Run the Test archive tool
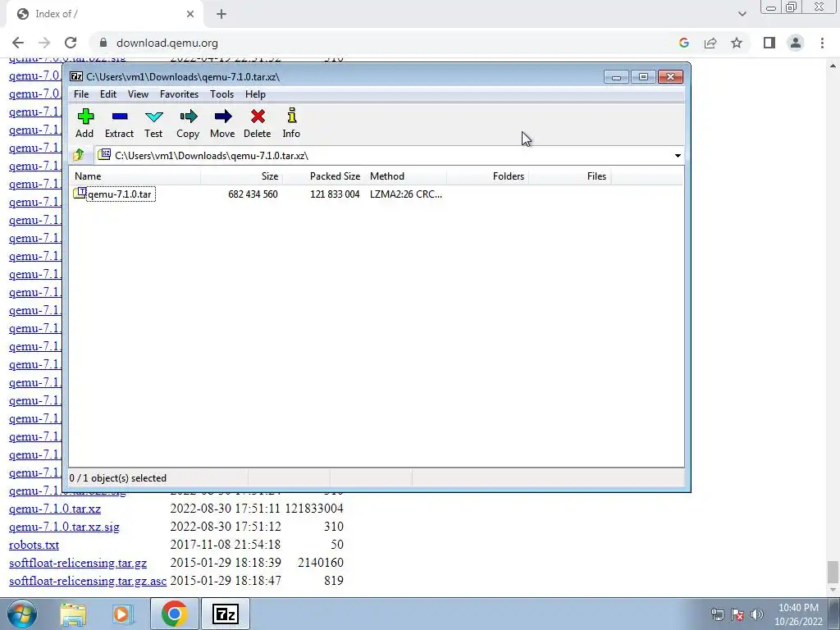The height and width of the screenshot is (630, 840). coord(153,123)
